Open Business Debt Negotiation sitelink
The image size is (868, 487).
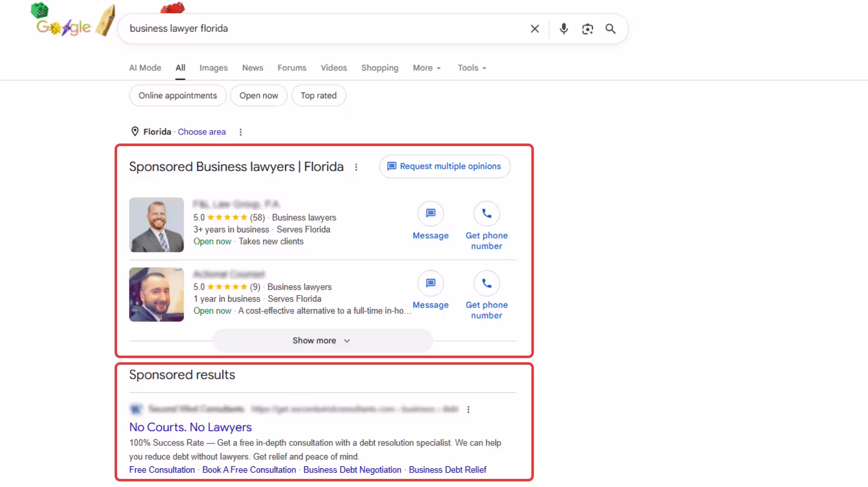(x=352, y=470)
